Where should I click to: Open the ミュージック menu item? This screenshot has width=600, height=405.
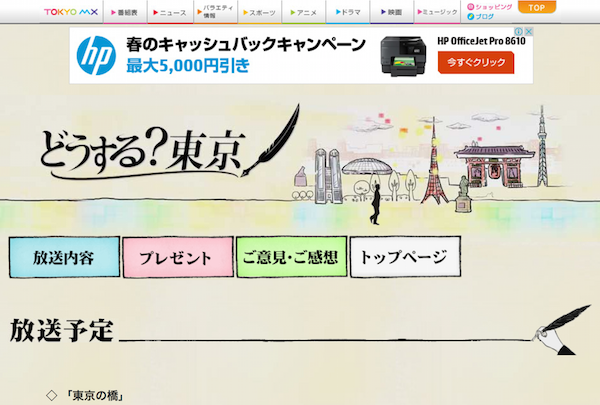(x=437, y=12)
